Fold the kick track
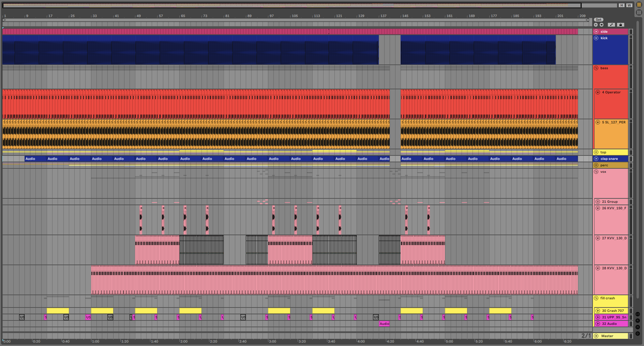 coord(596,38)
